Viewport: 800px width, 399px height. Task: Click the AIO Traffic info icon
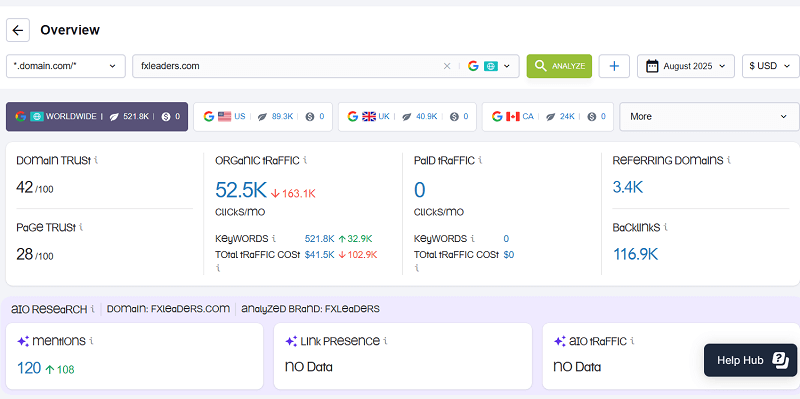point(632,341)
